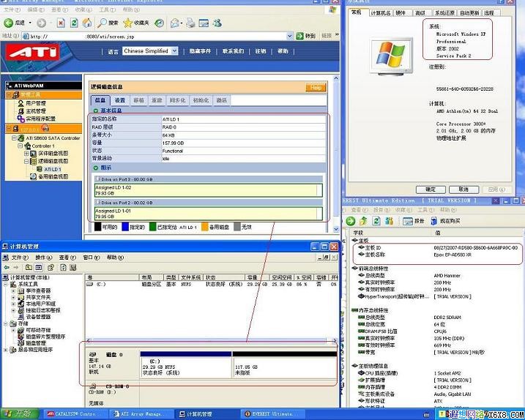
Task: Click 现在购买 buy-now button in EVEREST
Action: click(445, 221)
